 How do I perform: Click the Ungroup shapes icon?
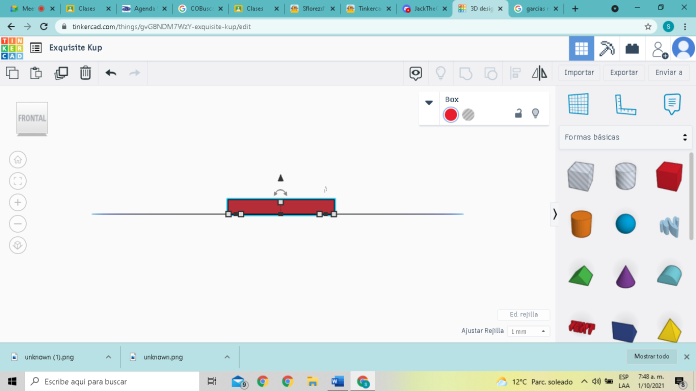(490, 73)
